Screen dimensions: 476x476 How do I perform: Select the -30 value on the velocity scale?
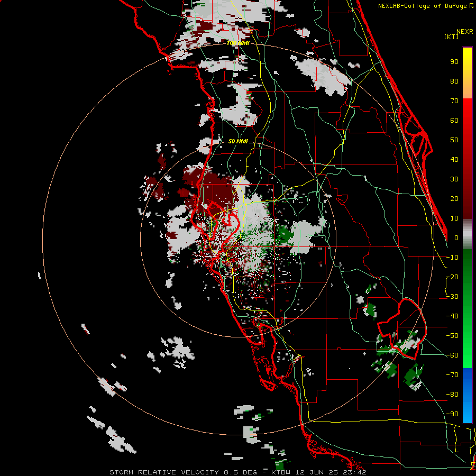point(452,297)
